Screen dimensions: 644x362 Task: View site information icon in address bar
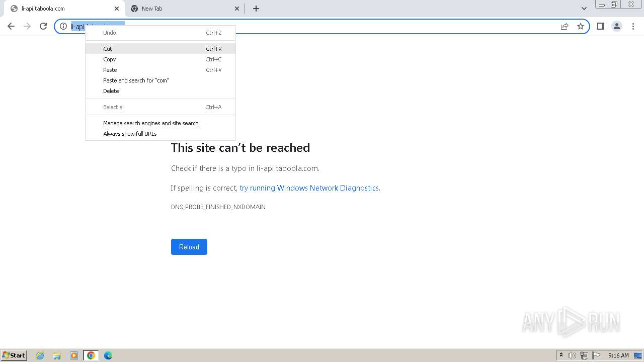pyautogui.click(x=63, y=26)
